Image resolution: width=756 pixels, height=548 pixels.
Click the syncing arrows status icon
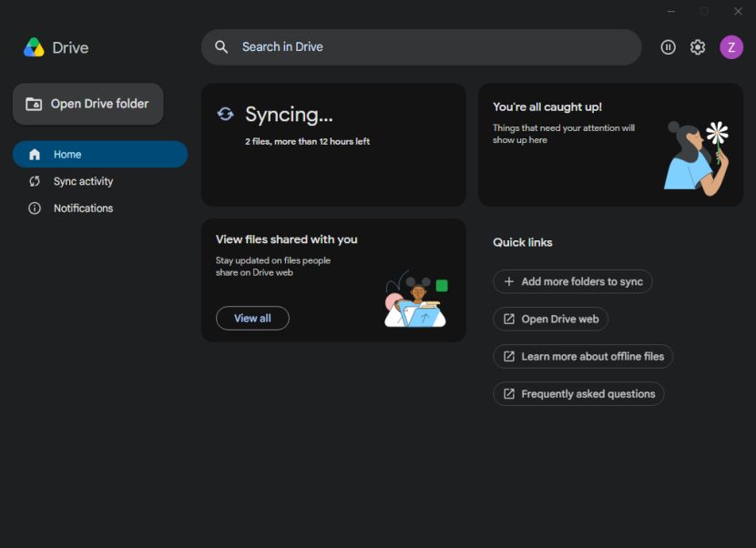tap(225, 114)
